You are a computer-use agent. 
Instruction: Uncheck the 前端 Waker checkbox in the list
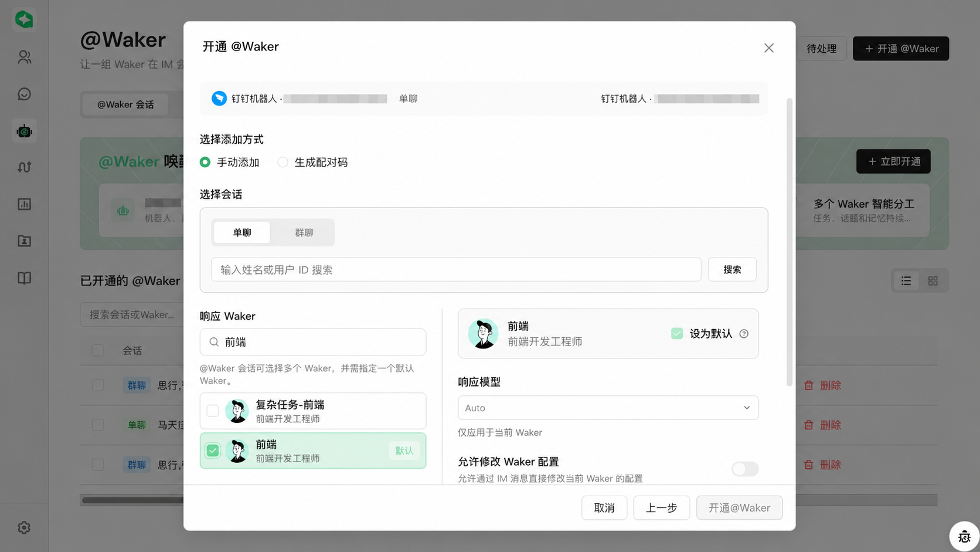pyautogui.click(x=213, y=451)
